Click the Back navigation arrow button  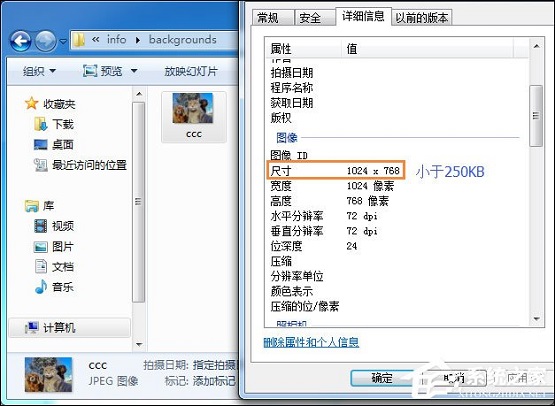(20, 41)
